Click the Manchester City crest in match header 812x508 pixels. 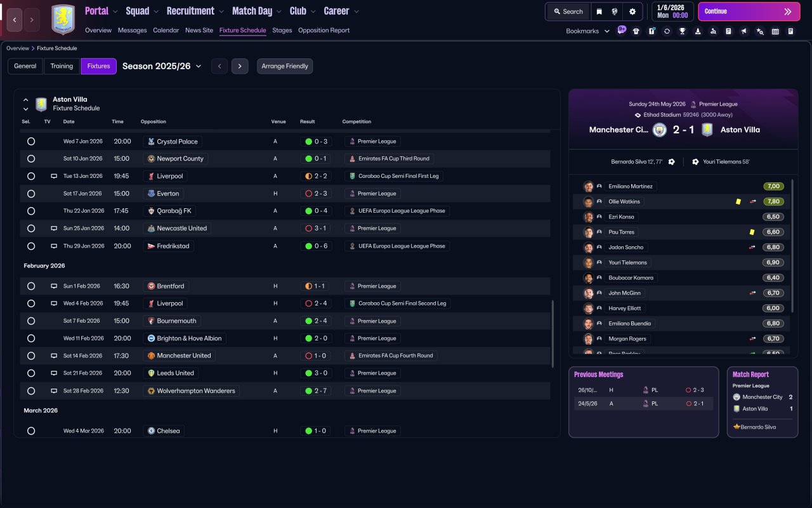tap(660, 130)
